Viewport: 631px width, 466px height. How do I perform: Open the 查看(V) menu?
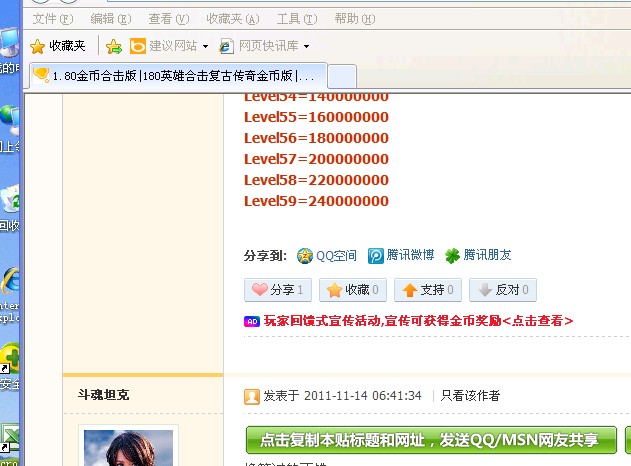coord(169,19)
